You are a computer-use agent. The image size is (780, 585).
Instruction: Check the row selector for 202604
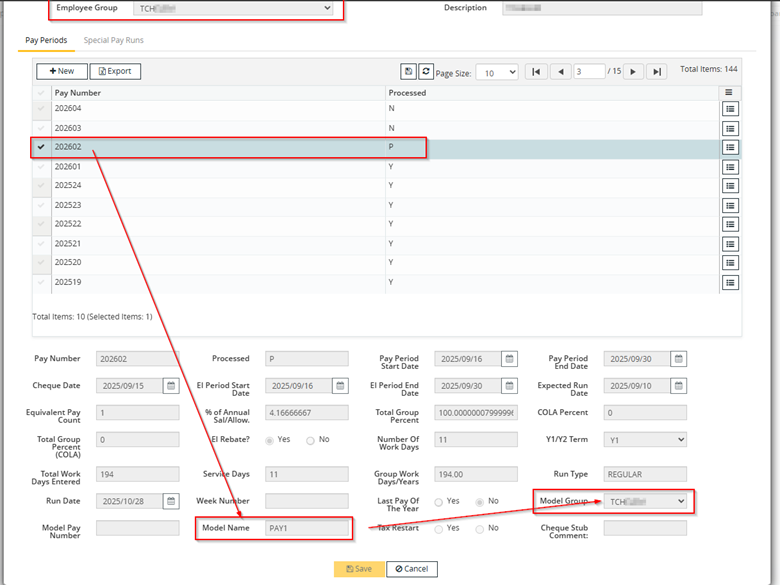41,108
